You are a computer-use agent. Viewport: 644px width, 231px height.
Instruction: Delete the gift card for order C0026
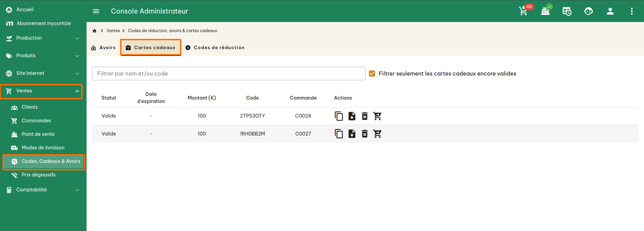tap(365, 116)
